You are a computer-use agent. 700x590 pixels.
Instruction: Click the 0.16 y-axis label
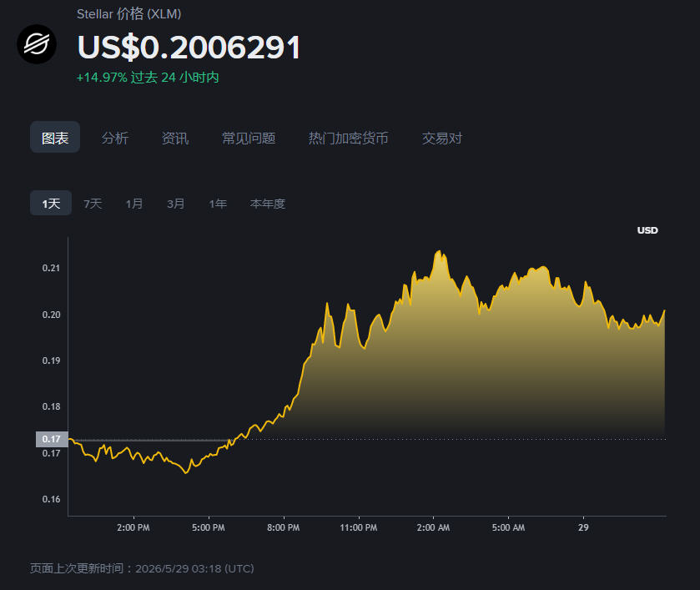[x=52, y=499]
